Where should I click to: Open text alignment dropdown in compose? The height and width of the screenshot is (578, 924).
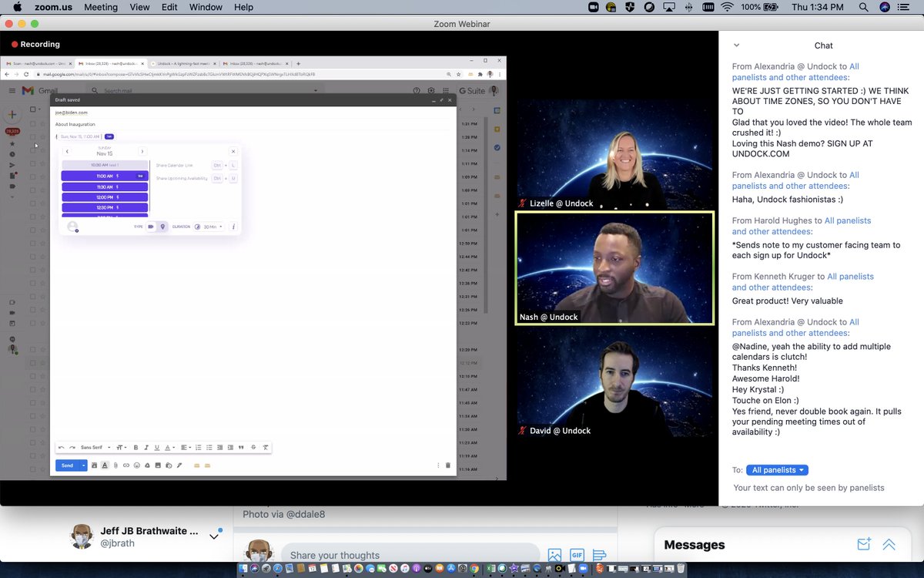coord(186,448)
